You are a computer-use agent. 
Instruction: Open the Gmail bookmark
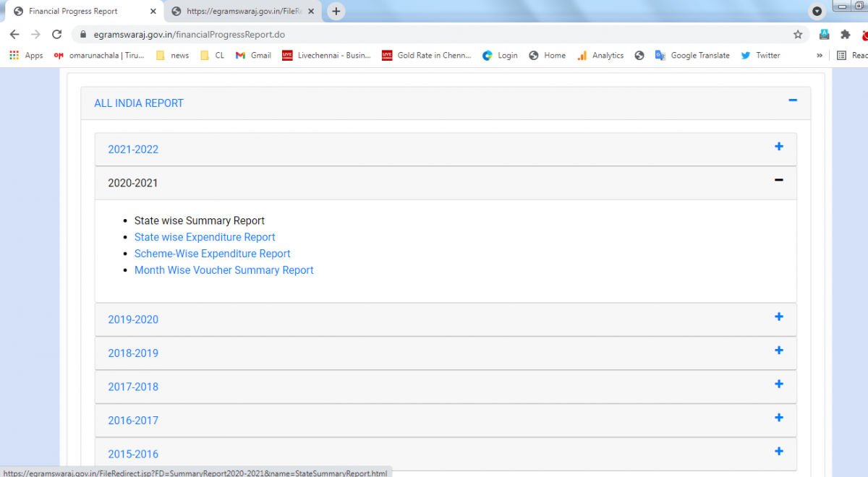pos(253,56)
